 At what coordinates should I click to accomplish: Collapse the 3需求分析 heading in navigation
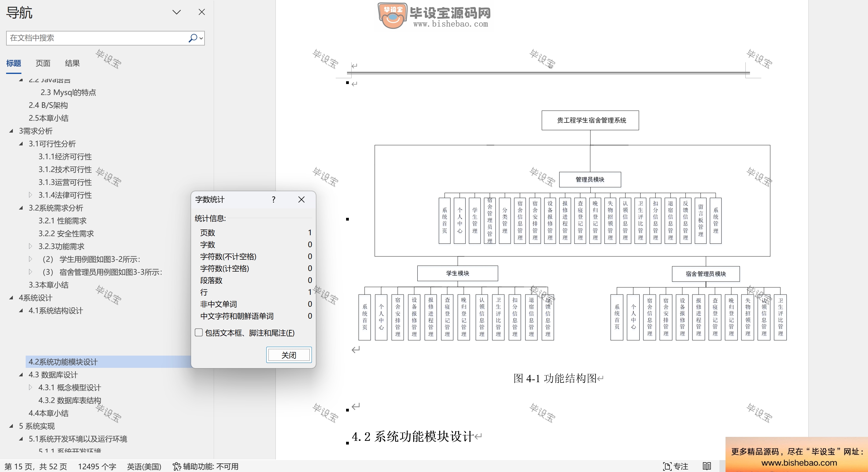(11, 131)
